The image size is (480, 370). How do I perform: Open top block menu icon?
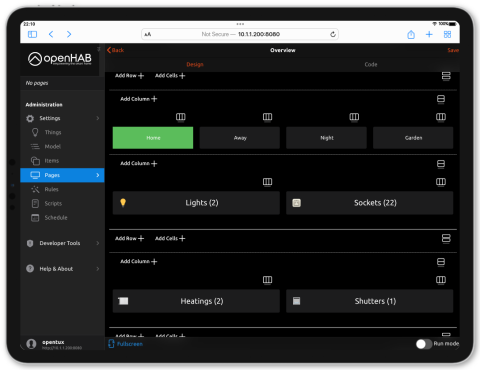446,76
